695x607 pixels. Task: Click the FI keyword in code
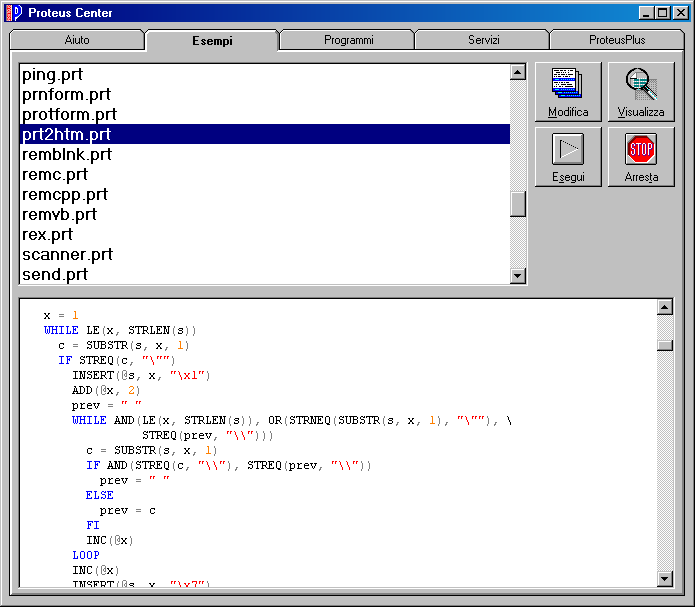pyautogui.click(x=93, y=525)
